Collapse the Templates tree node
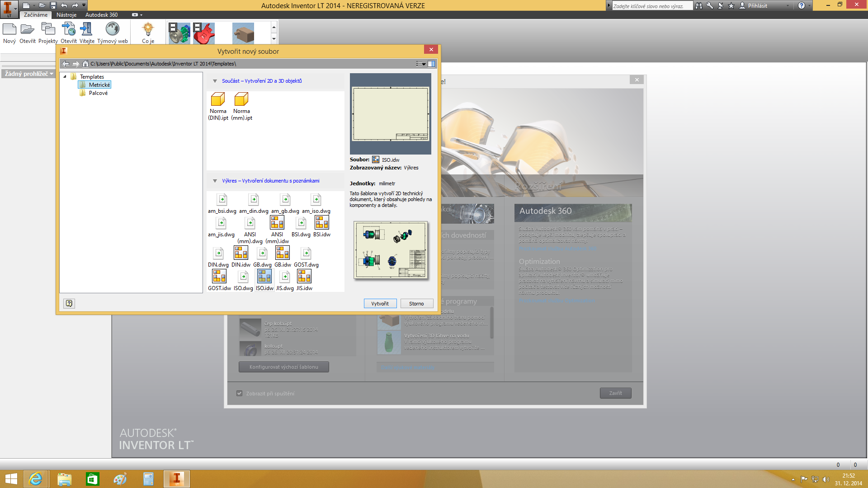Image resolution: width=868 pixels, height=488 pixels. pos(65,76)
